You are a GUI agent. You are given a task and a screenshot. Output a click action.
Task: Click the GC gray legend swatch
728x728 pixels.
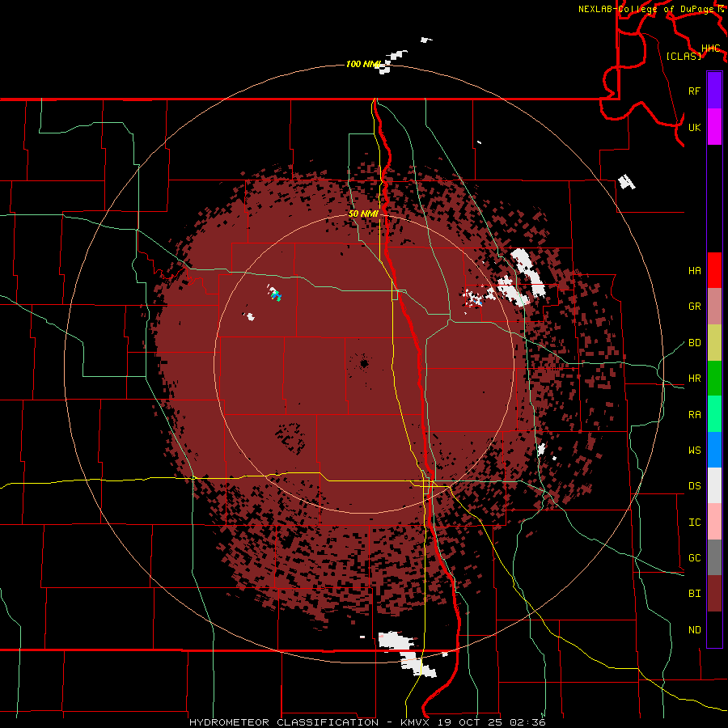click(714, 557)
